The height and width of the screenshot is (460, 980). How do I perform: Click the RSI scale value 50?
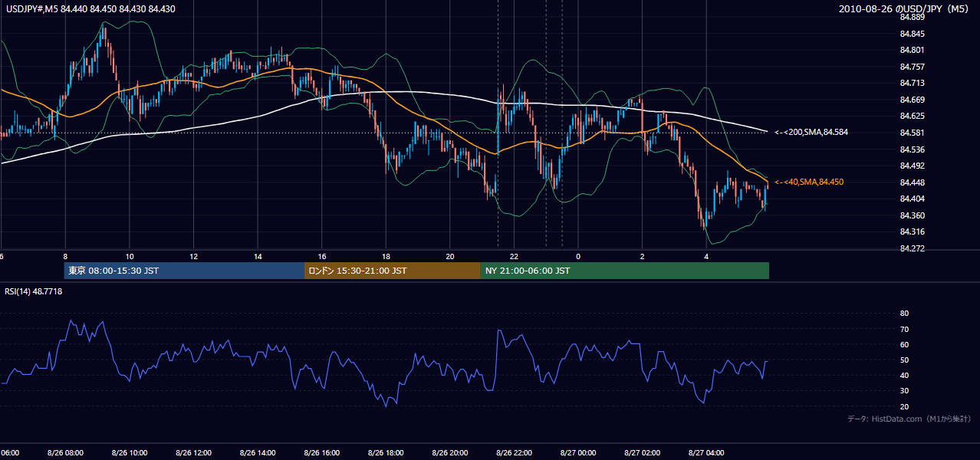coord(904,360)
